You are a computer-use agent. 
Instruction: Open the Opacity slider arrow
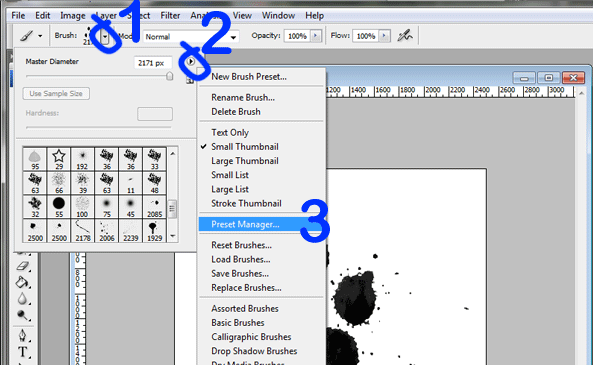point(315,36)
